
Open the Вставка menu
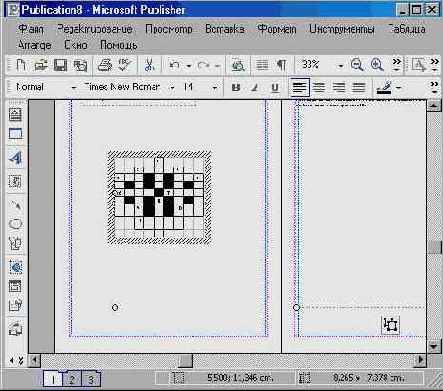225,29
